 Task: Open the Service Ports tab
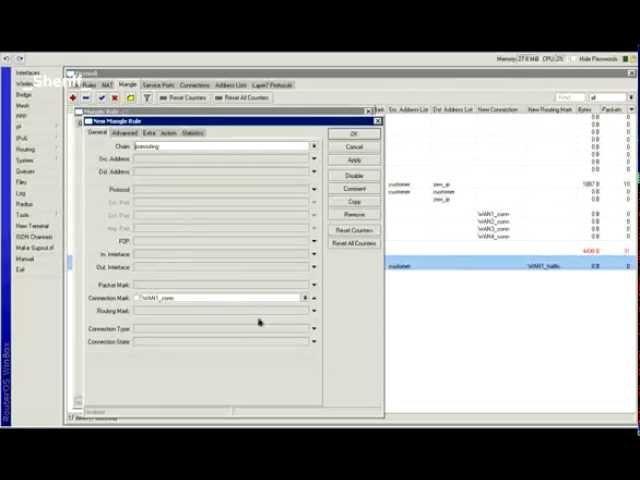(158, 85)
